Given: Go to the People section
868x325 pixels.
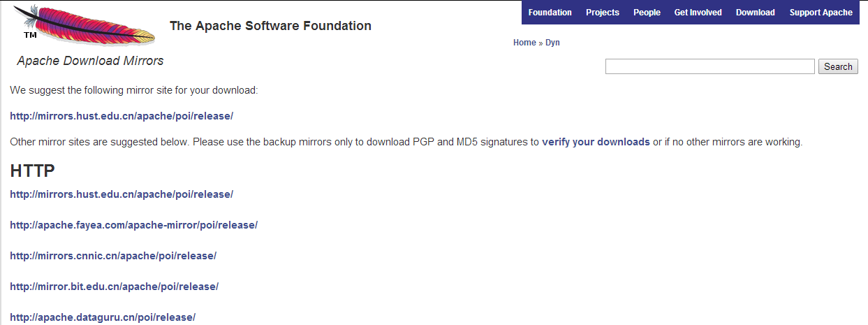Looking at the screenshot, I should pos(647,13).
